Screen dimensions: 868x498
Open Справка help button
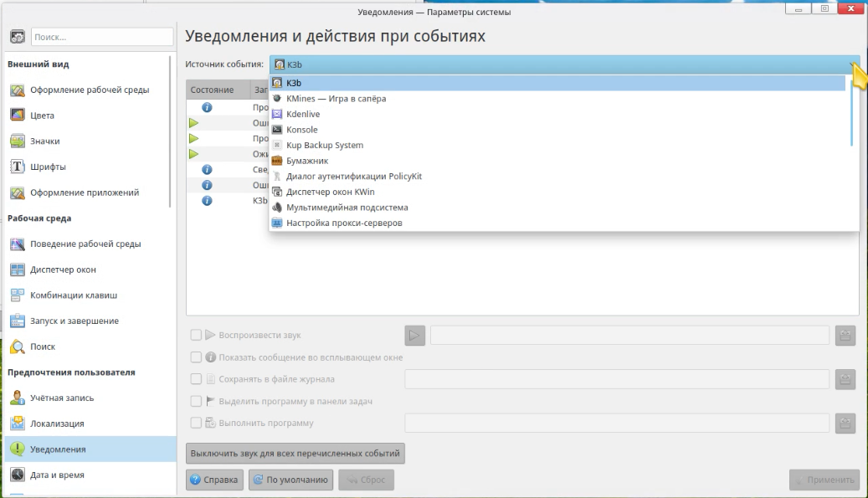(214, 480)
